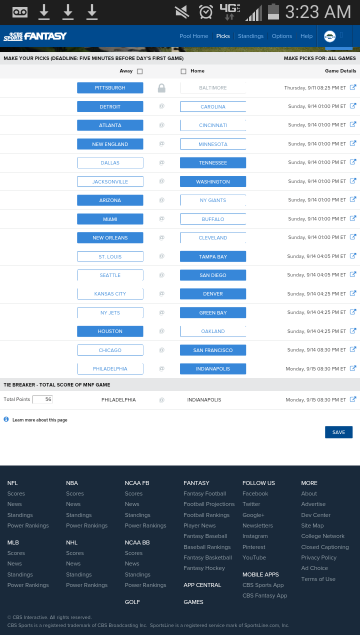Click the info icon beside Learn more
This screenshot has height=640, width=360.
coord(6,419)
